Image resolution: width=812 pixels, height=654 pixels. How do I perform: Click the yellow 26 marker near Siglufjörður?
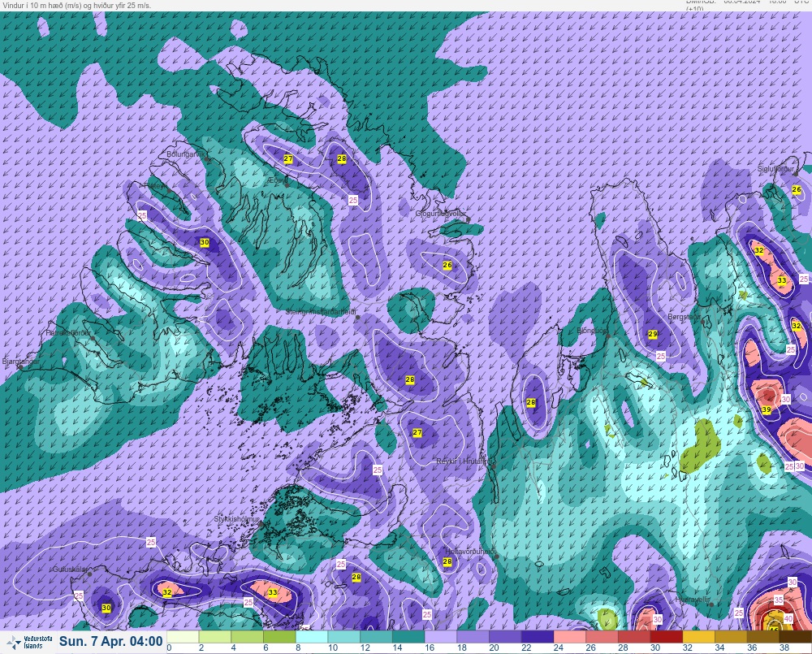pos(797,189)
